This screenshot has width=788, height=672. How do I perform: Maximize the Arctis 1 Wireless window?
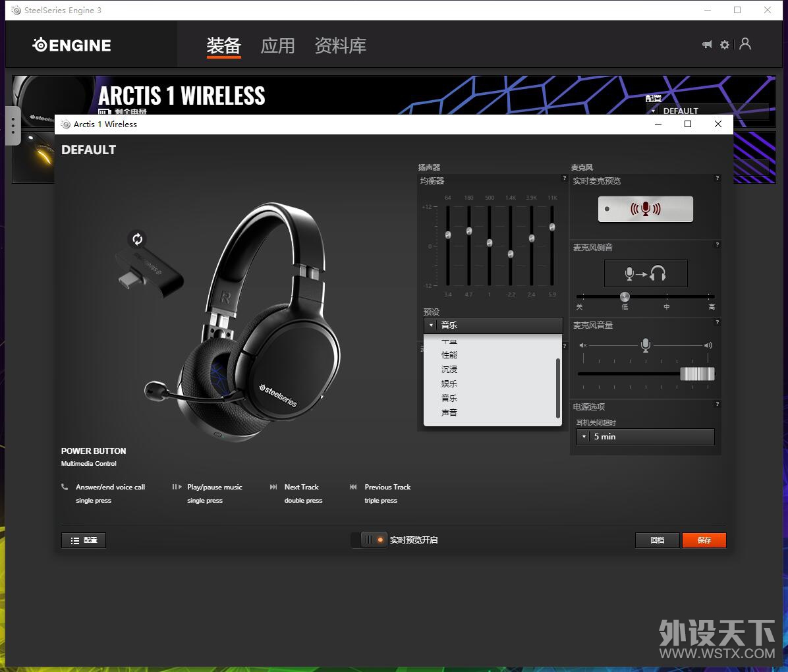point(688,124)
